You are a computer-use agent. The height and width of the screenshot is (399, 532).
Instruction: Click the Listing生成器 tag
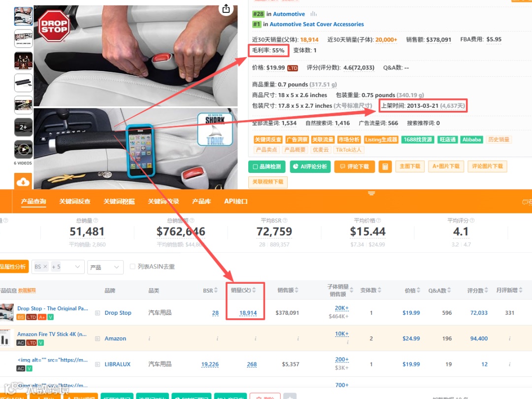[381, 140]
